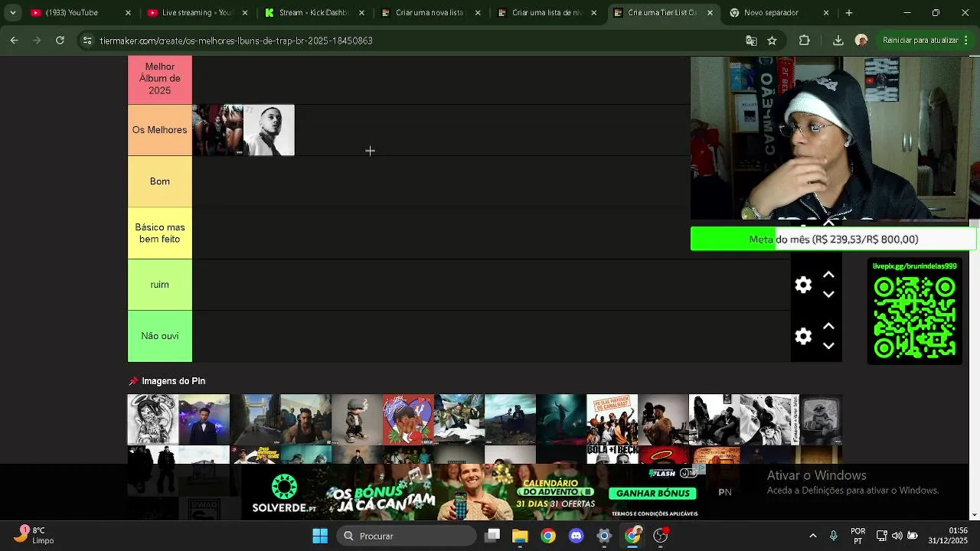Open the Windows Start menu
Image resolution: width=980 pixels, height=551 pixels.
(x=320, y=536)
